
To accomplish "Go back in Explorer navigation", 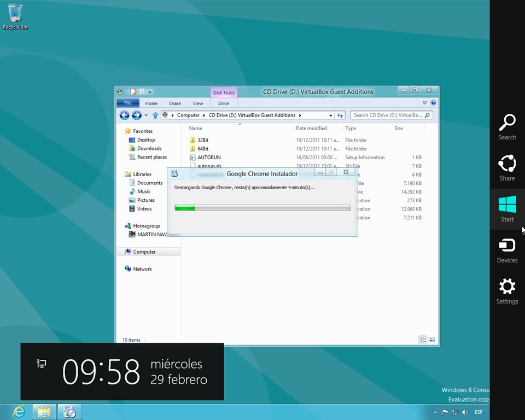I will 125,115.
